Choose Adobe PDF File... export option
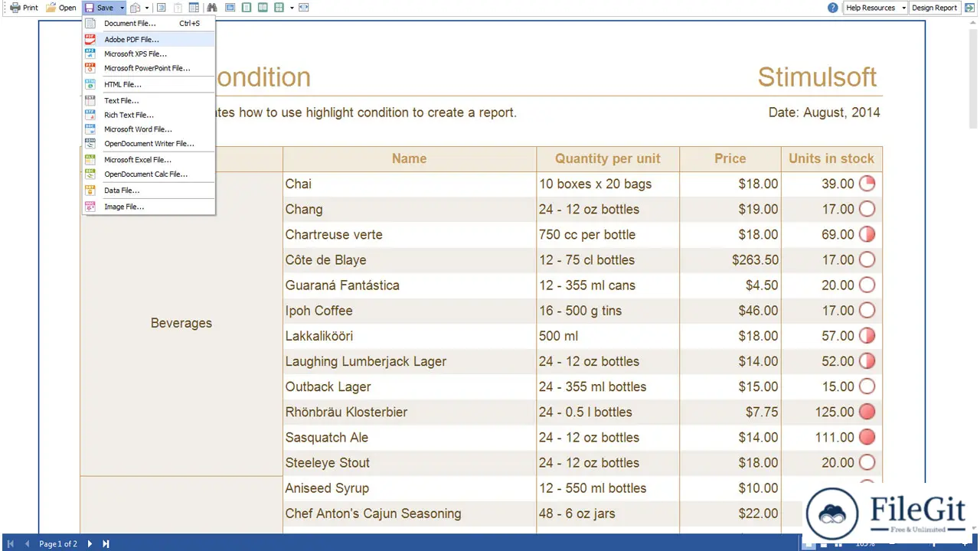 point(149,39)
